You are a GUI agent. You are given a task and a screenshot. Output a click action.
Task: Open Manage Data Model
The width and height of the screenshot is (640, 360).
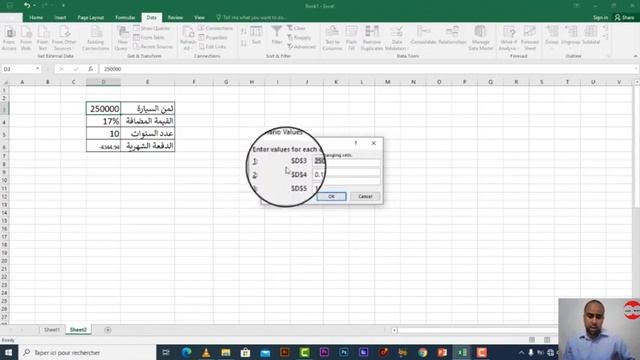coord(480,38)
